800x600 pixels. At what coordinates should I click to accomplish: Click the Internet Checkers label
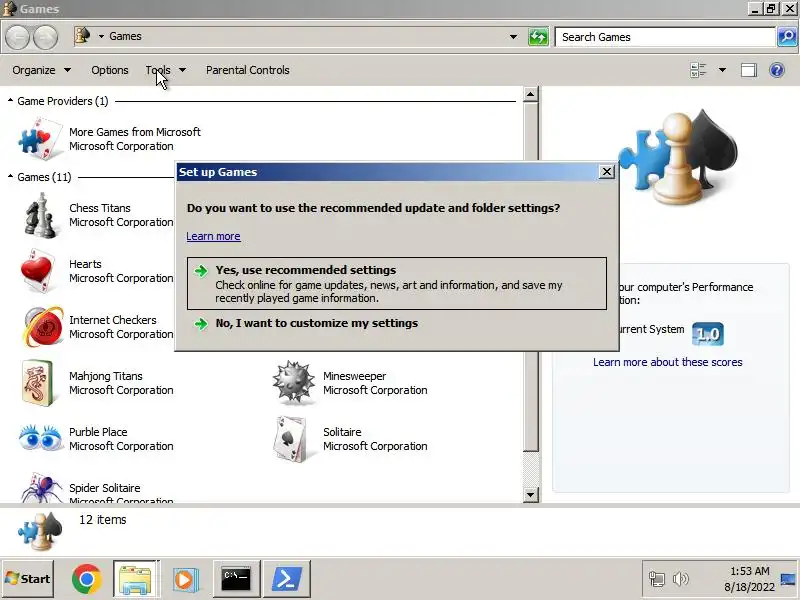pos(113,320)
